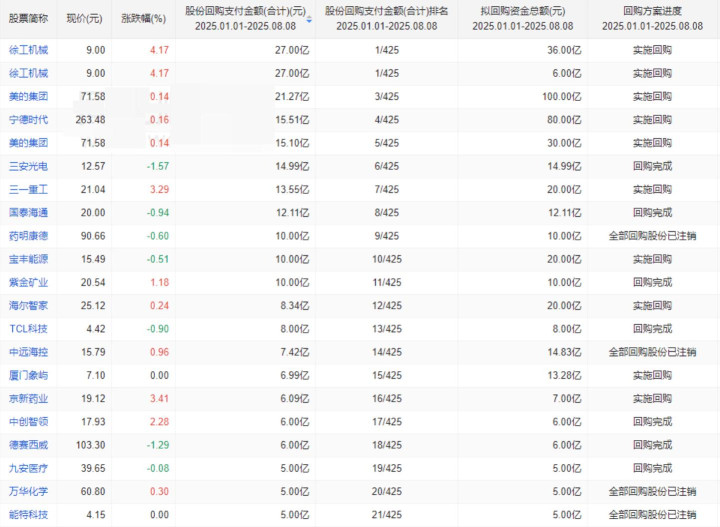Select the paid amount 6.09亿
720x527 pixels.
click(295, 398)
